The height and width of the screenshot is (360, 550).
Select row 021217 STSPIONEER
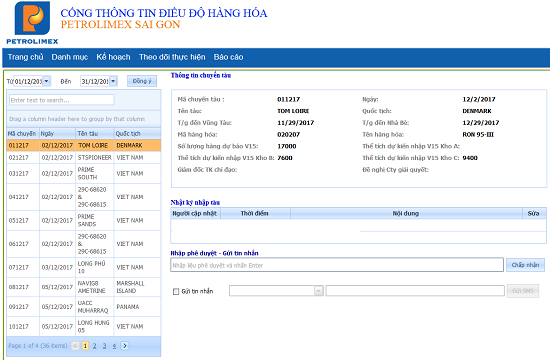[x=83, y=158]
